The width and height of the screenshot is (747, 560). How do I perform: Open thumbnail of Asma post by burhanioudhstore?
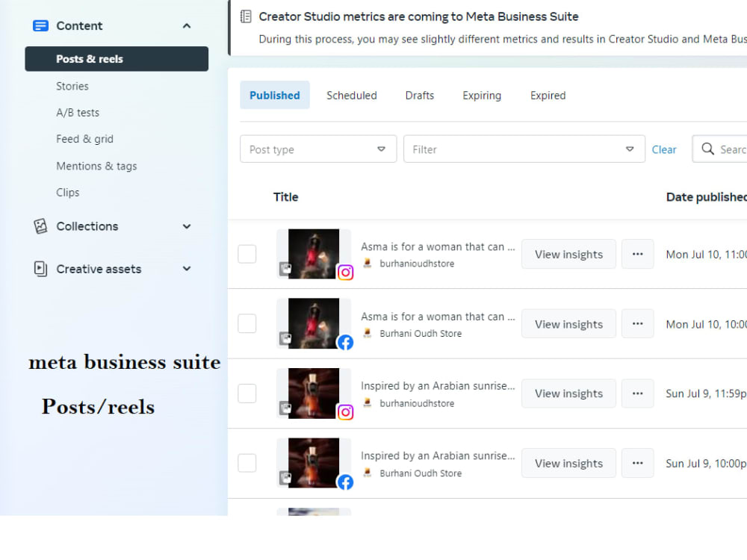coord(314,254)
